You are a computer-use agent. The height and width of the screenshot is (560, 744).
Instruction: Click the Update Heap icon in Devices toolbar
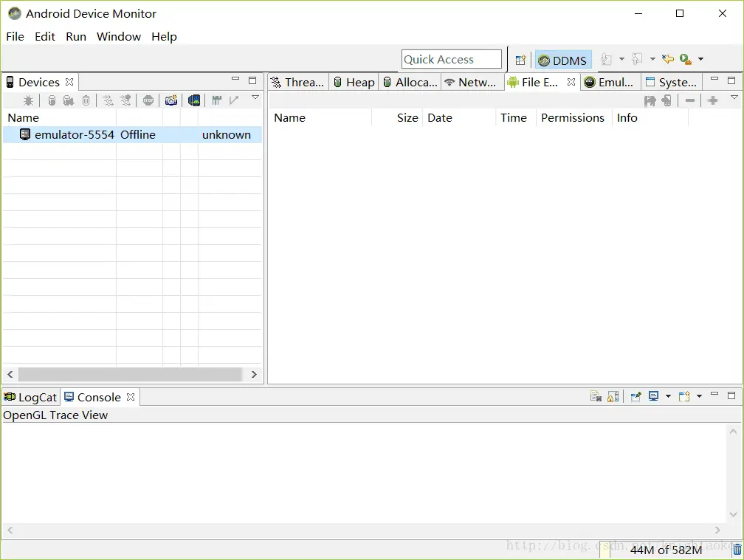pos(52,100)
